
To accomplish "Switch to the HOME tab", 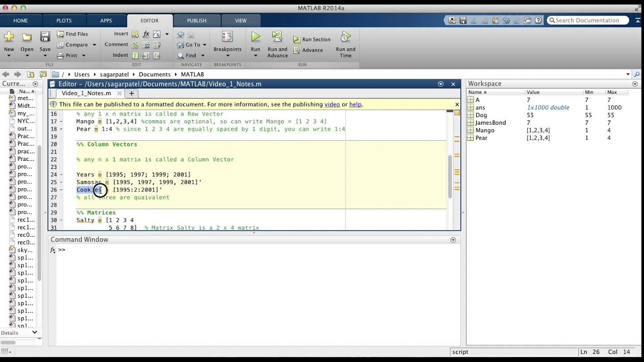I will (21, 21).
